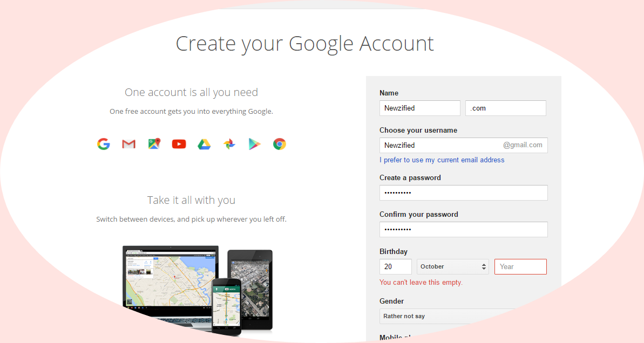
Task: Click the Google "G" logo icon
Action: pyautogui.click(x=103, y=143)
